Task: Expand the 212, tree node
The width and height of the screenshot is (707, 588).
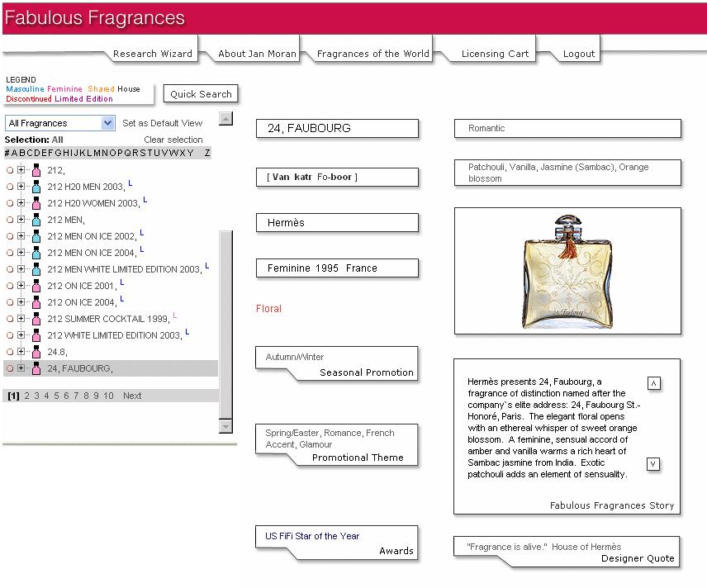Action: click(x=21, y=169)
